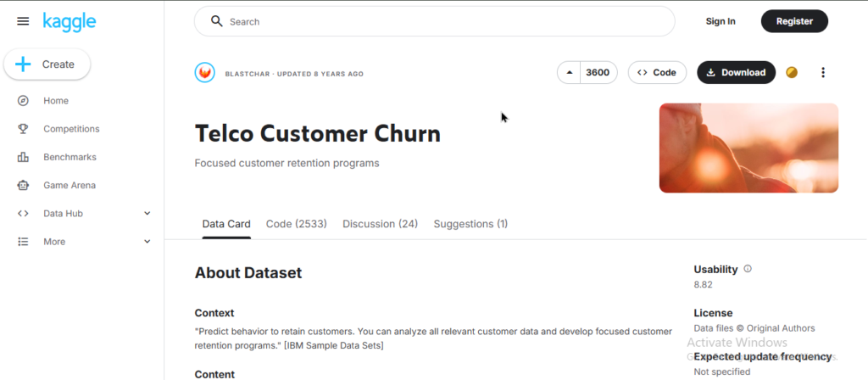
Task: Open the hamburger menu icon
Action: coord(23,21)
